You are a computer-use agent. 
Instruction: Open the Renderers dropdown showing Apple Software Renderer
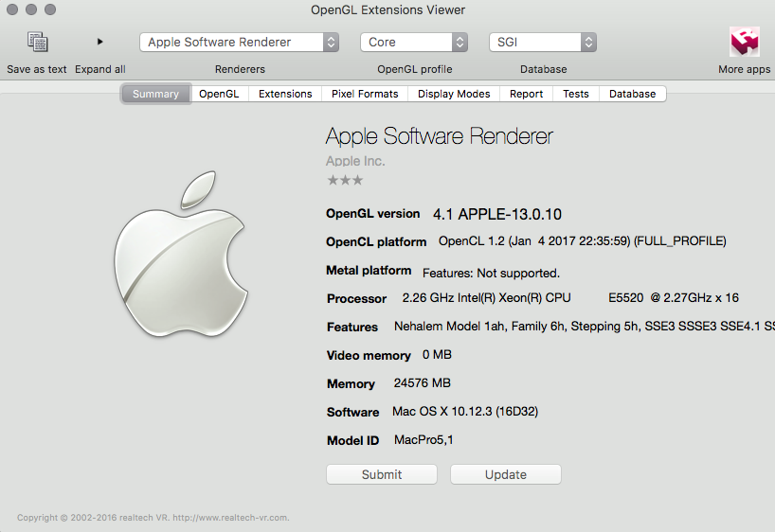[x=239, y=42]
